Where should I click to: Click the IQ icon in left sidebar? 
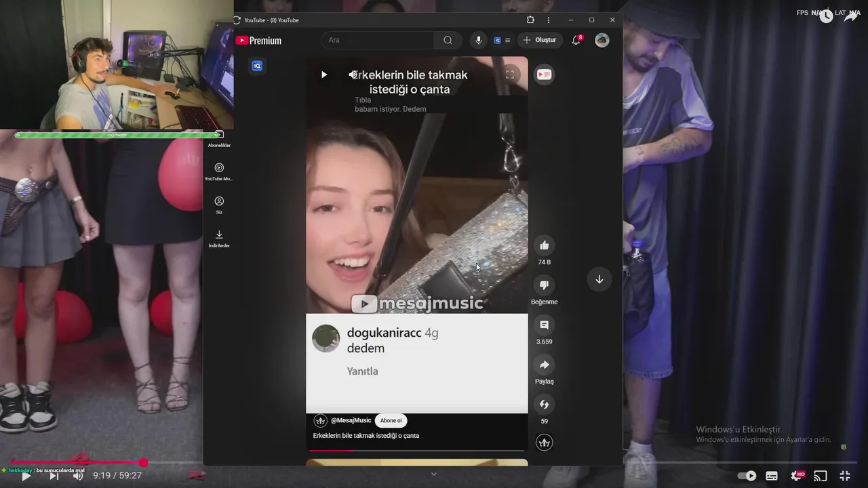click(x=257, y=66)
